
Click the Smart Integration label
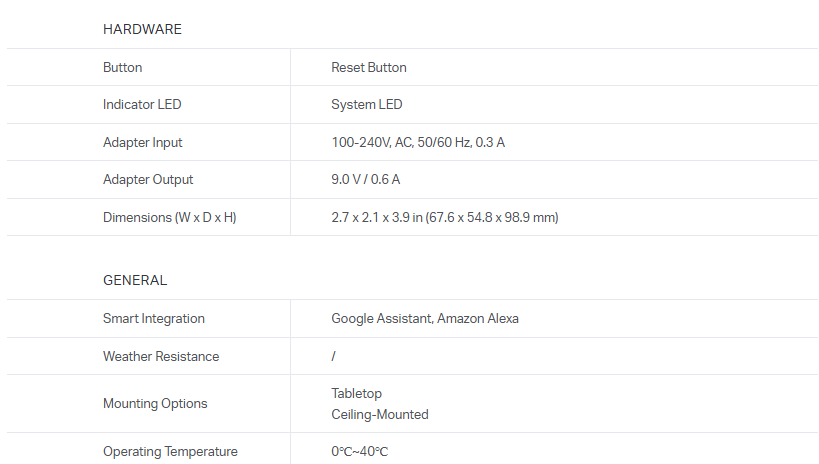154,319
